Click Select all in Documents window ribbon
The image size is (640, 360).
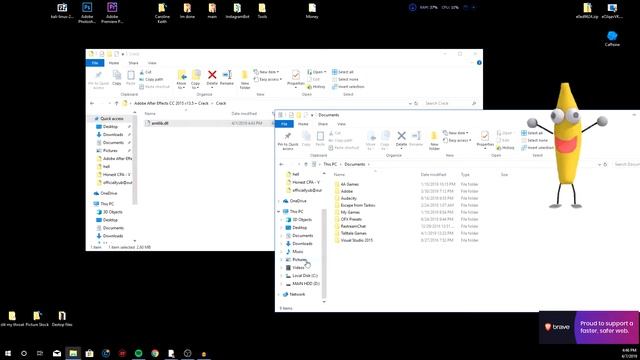coord(532,133)
